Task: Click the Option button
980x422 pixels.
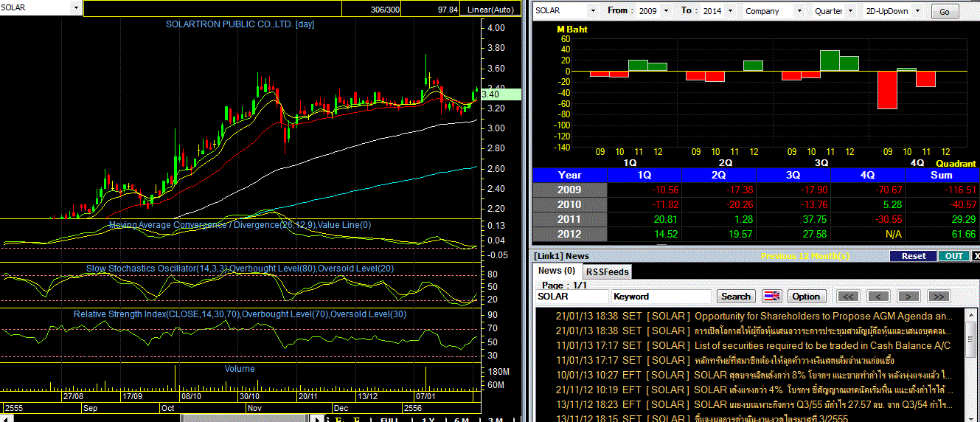Action: coord(806,296)
